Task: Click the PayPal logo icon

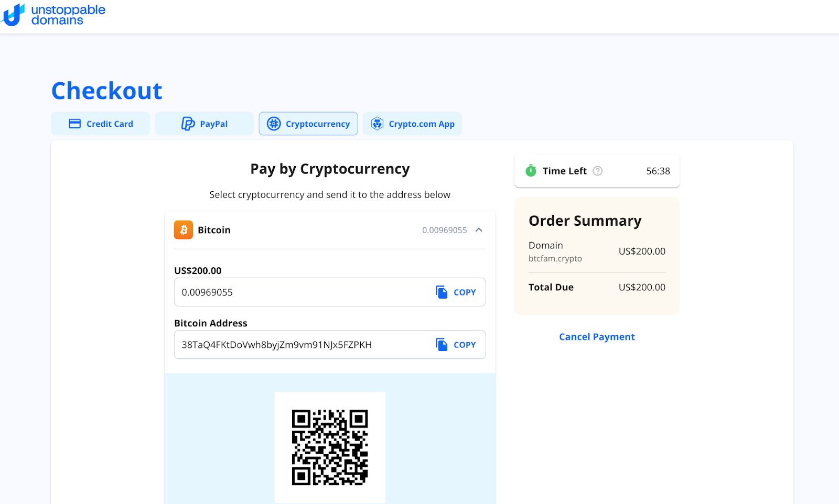Action: 188,124
